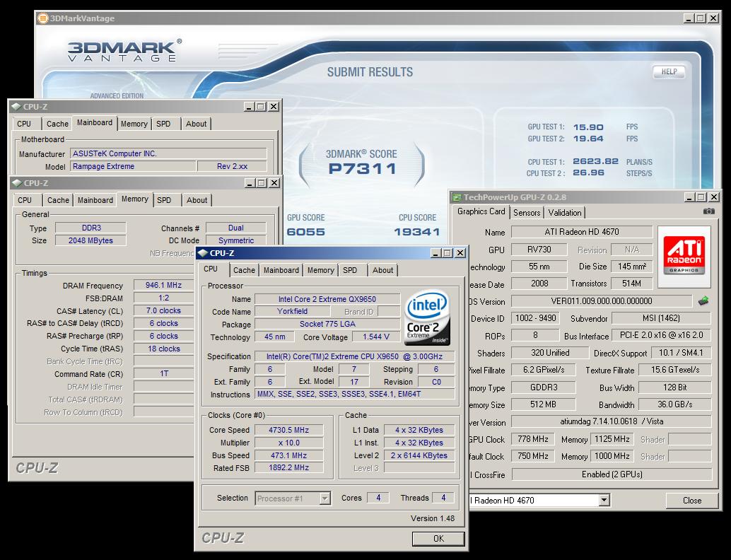Click the Rated FSB value 1892.2 MHz
The height and width of the screenshot is (560, 731).
(x=288, y=467)
